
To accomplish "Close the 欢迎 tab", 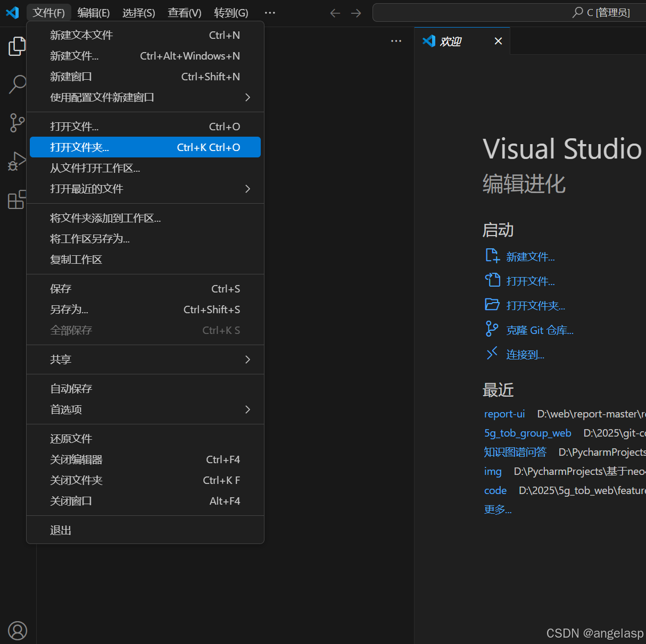I will (498, 41).
